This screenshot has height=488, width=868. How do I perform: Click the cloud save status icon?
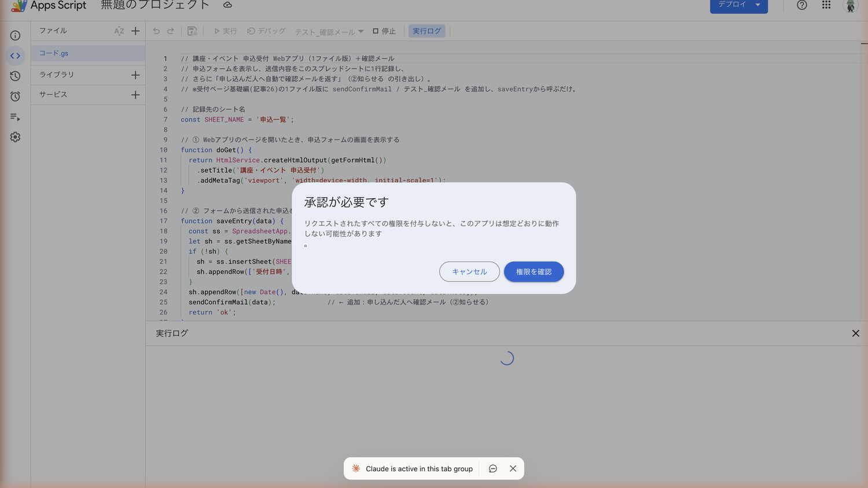[227, 5]
